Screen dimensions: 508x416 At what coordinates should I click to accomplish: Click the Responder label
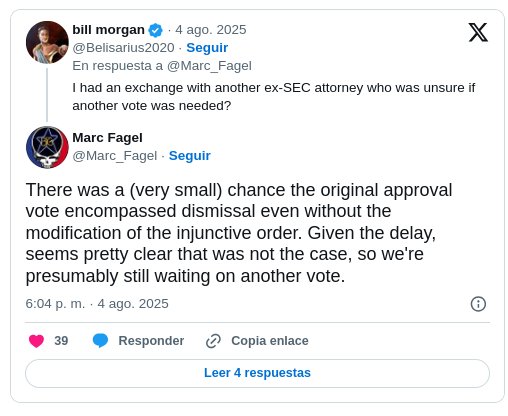click(151, 341)
